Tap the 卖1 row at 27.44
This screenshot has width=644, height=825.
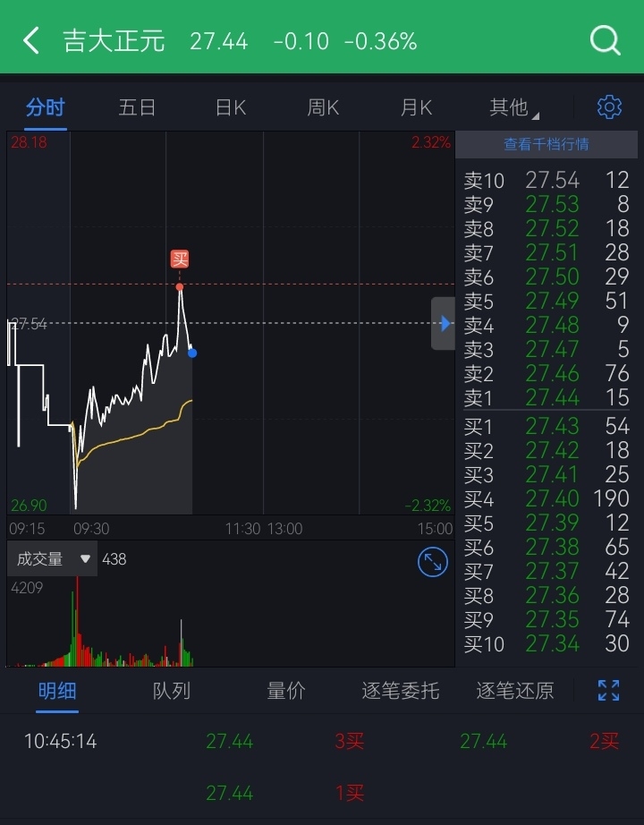[547, 398]
